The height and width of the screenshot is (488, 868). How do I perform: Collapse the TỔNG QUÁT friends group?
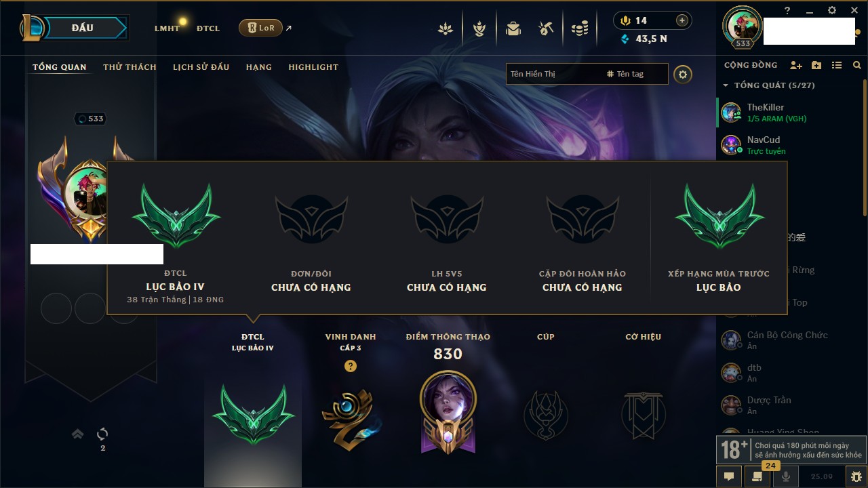[726, 85]
